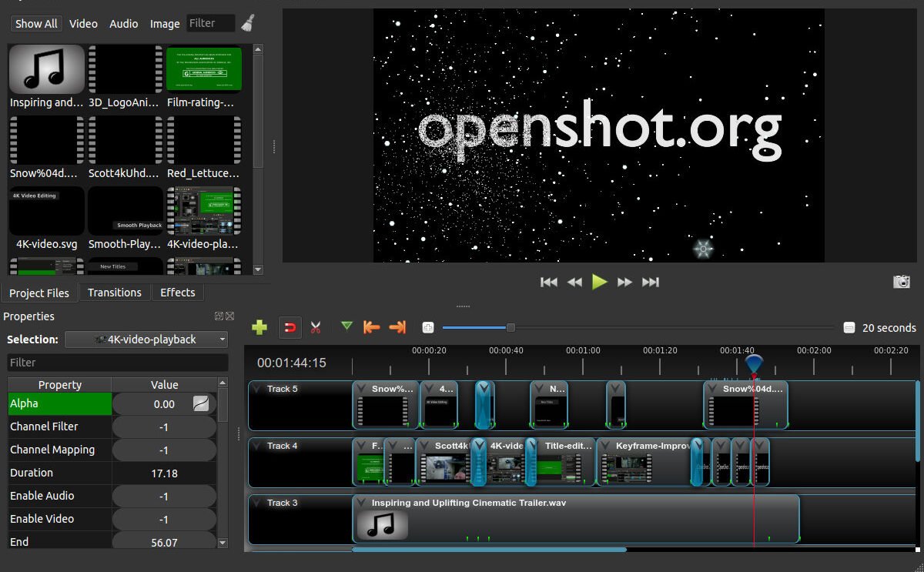Add a marker with the green triangle icon
This screenshot has width=924, height=572.
tap(346, 326)
